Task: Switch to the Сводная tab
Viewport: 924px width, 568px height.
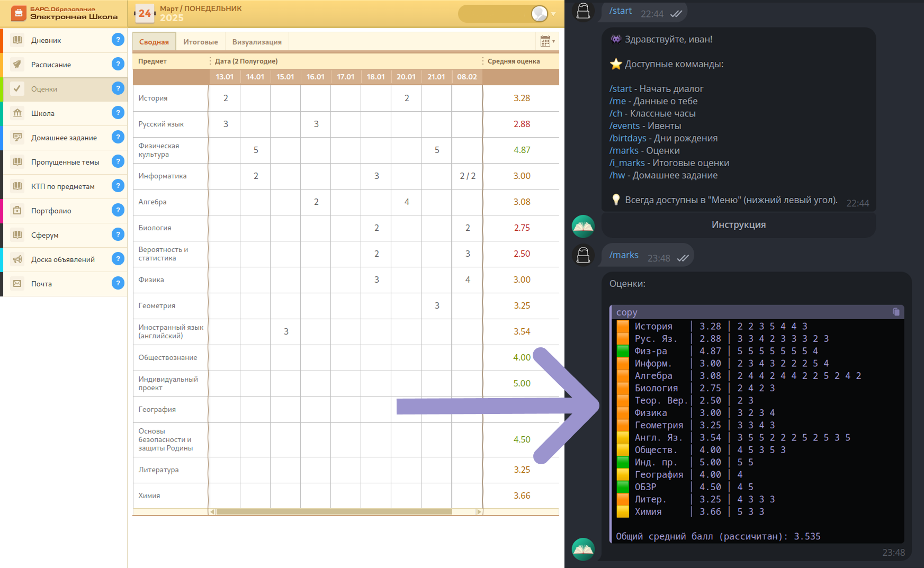Action: click(x=154, y=42)
